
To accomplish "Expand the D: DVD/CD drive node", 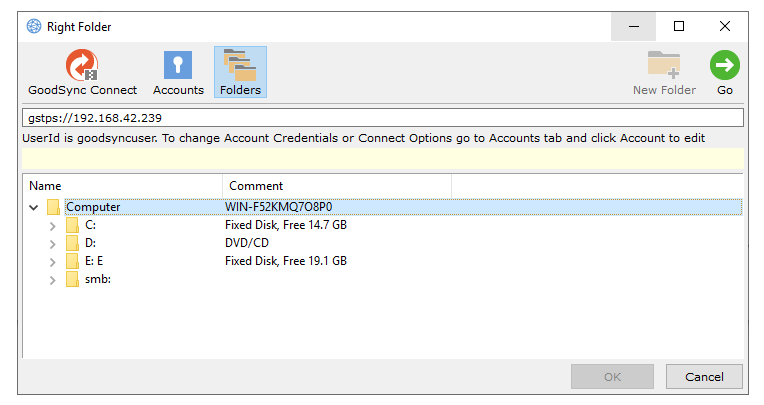I will point(53,244).
